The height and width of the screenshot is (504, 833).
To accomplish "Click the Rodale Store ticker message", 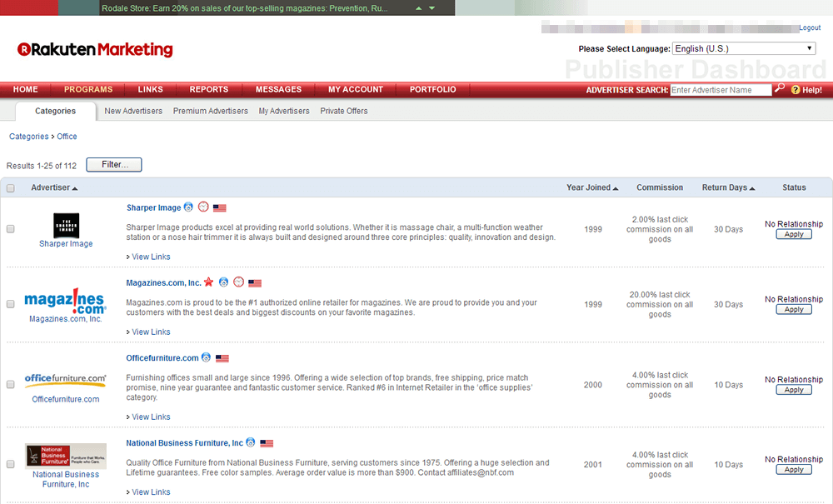I will (x=244, y=8).
